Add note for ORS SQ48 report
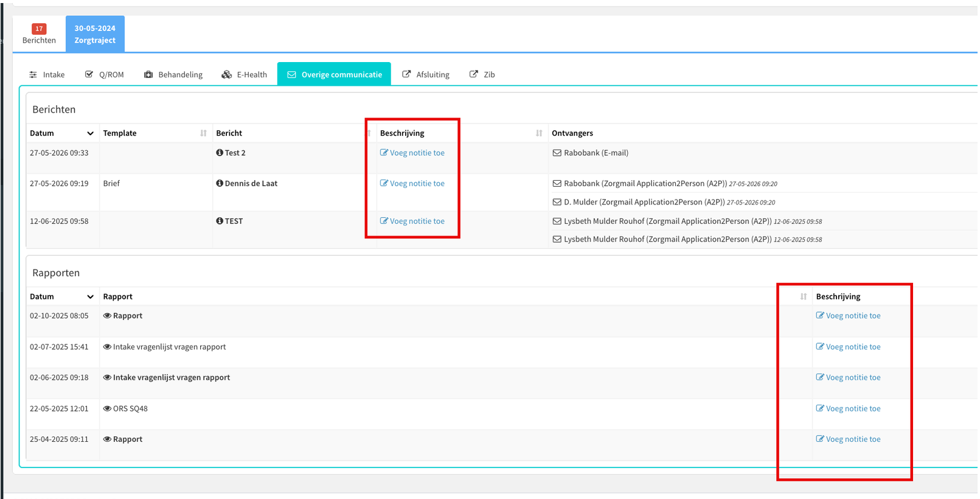Screen dimensions: 980x499 point(848,409)
